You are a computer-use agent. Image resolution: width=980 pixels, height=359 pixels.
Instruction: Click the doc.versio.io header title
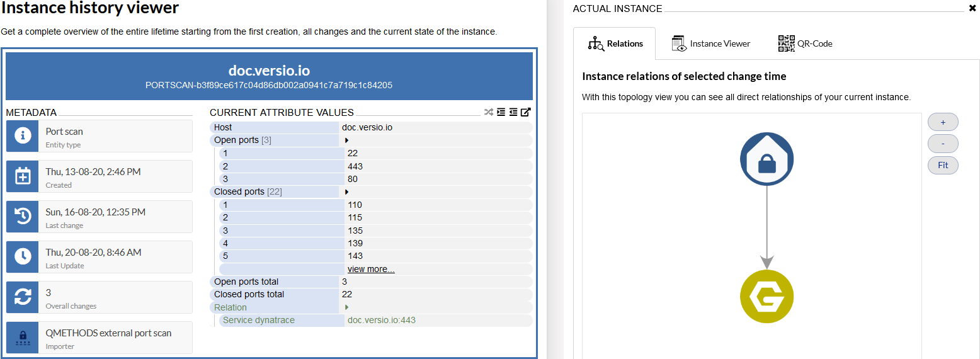pos(269,71)
